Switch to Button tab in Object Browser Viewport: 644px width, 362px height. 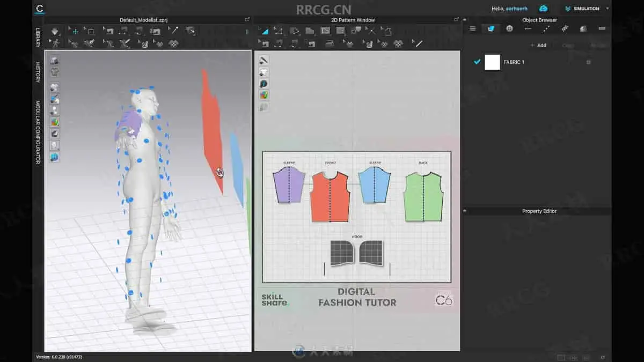(509, 28)
